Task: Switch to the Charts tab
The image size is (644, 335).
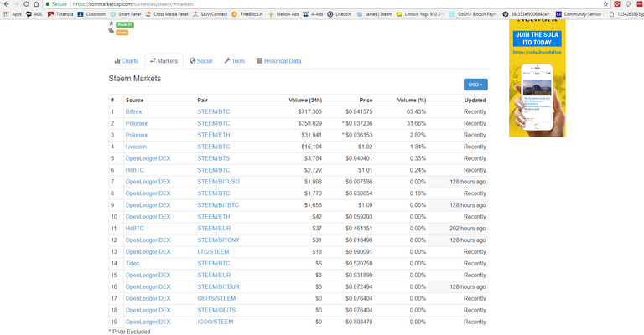Action: coord(126,61)
